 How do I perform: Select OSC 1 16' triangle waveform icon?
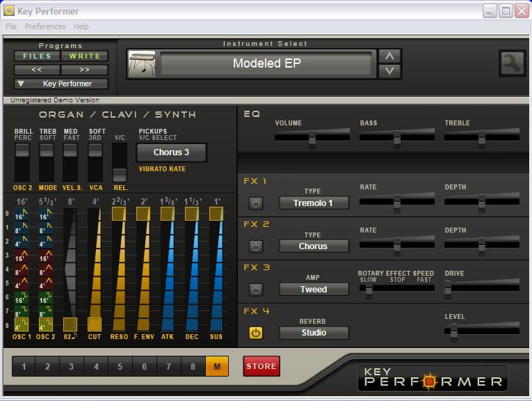(x=22, y=256)
